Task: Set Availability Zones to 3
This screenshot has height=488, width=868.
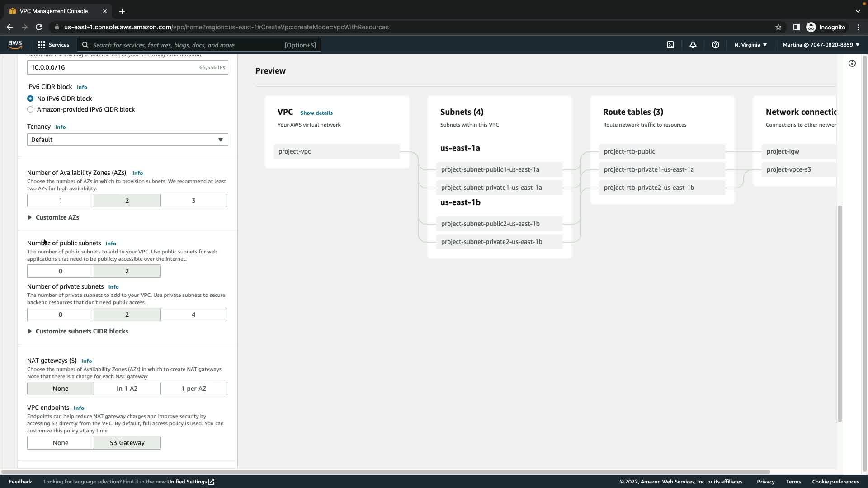Action: pos(193,201)
